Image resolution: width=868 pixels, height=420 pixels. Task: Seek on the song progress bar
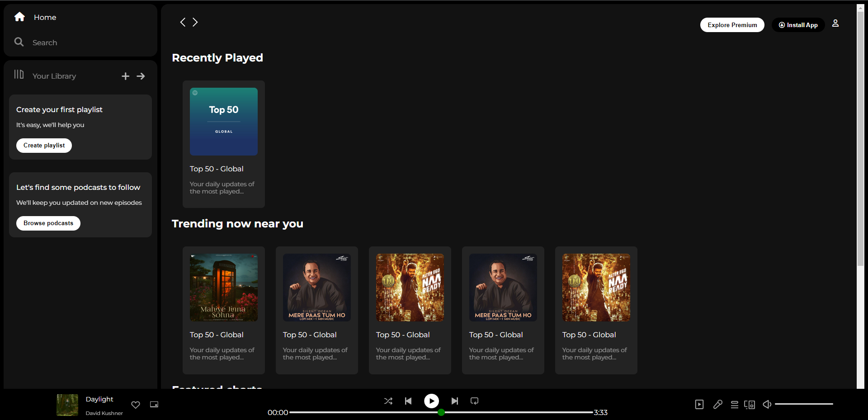[x=441, y=412]
